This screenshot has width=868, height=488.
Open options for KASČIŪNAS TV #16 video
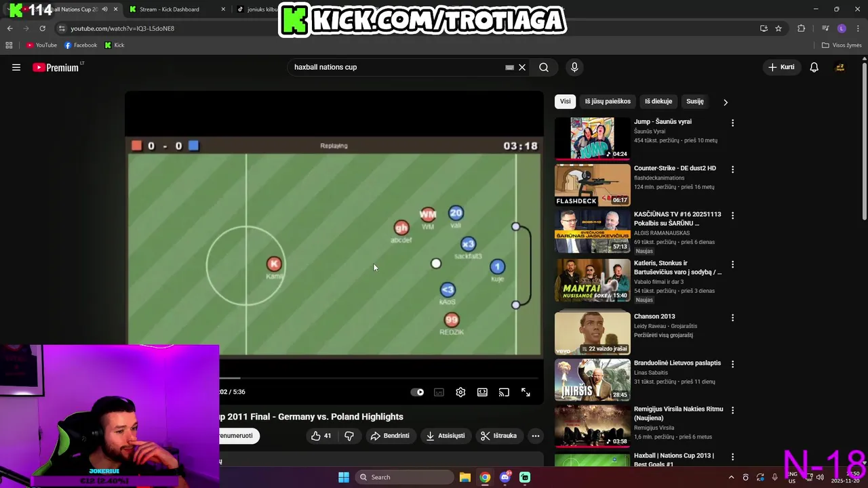click(x=732, y=216)
